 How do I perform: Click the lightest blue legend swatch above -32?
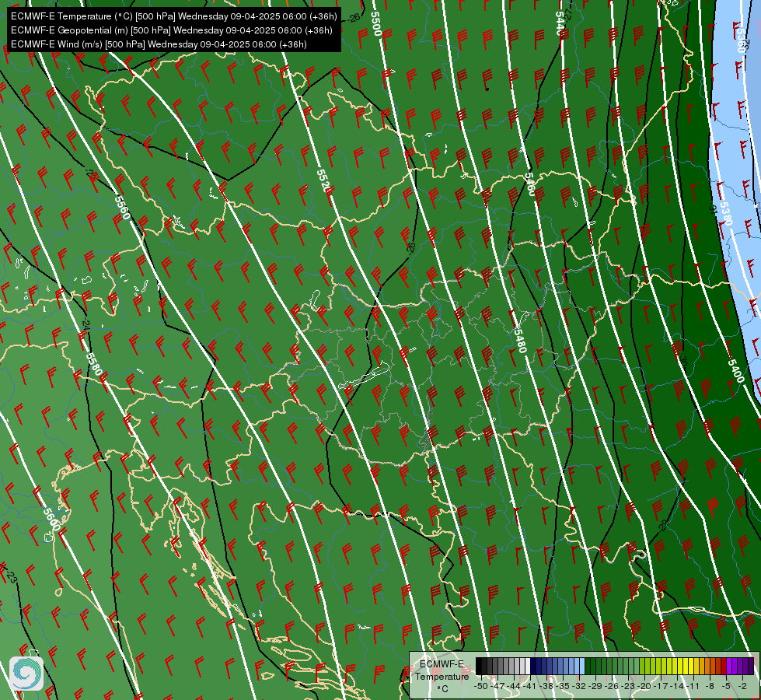582,666
